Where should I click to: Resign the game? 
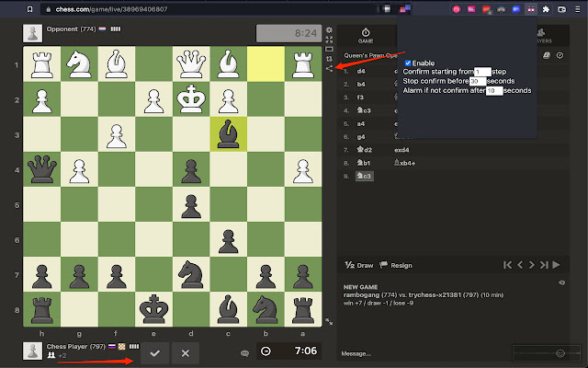point(396,266)
